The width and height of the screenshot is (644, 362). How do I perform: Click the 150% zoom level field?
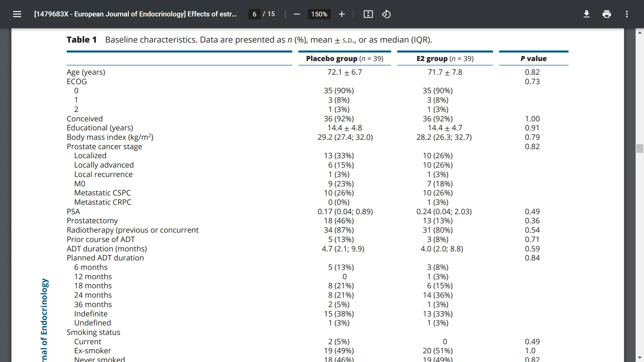(x=319, y=14)
